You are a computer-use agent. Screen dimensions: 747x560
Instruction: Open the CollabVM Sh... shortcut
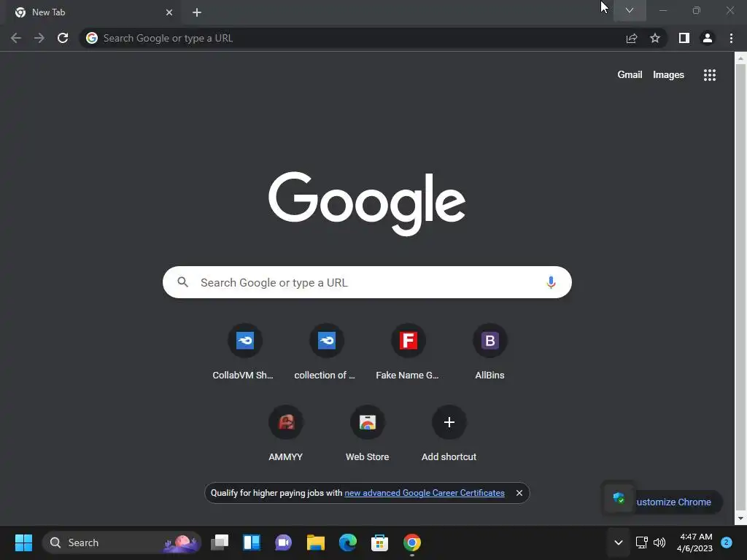coord(245,351)
